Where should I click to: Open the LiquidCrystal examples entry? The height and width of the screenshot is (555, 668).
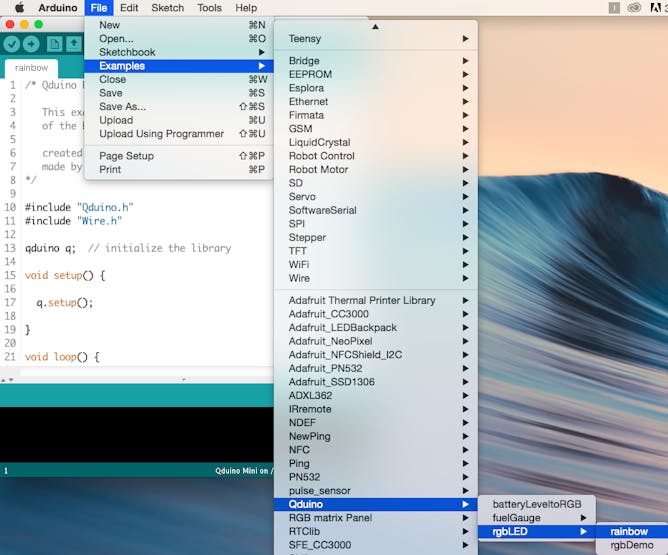[x=376, y=142]
